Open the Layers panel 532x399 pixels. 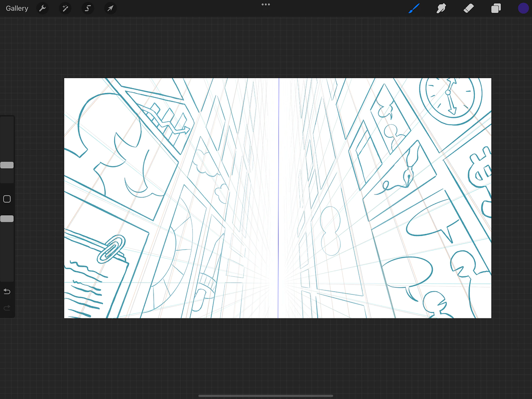coord(496,8)
